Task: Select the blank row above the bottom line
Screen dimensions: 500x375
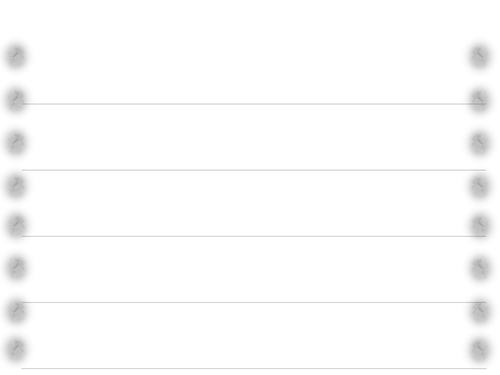Action: point(254,335)
